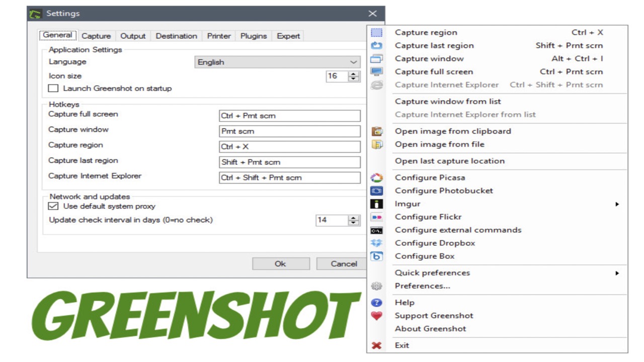Click the Ok button
644x362 pixels.
[281, 264]
